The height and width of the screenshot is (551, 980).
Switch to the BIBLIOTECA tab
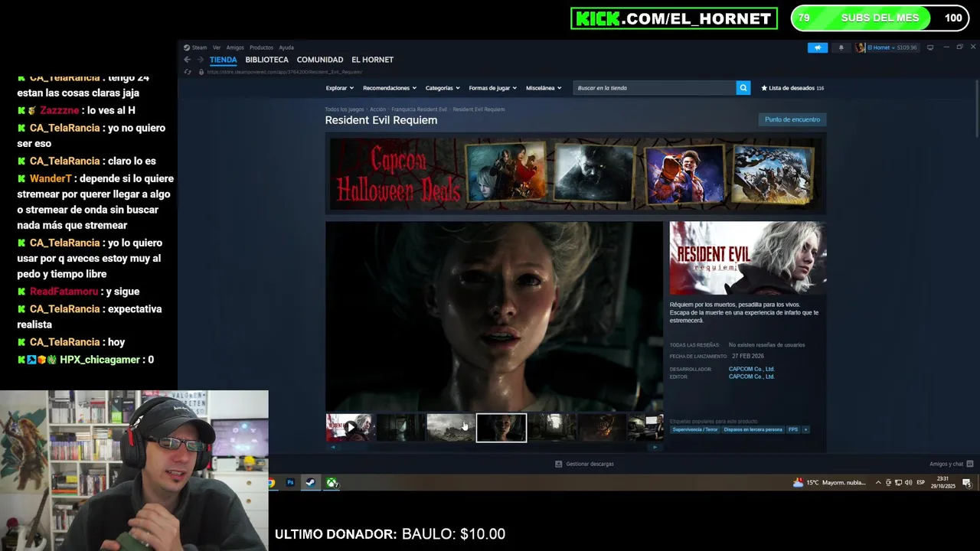(267, 60)
